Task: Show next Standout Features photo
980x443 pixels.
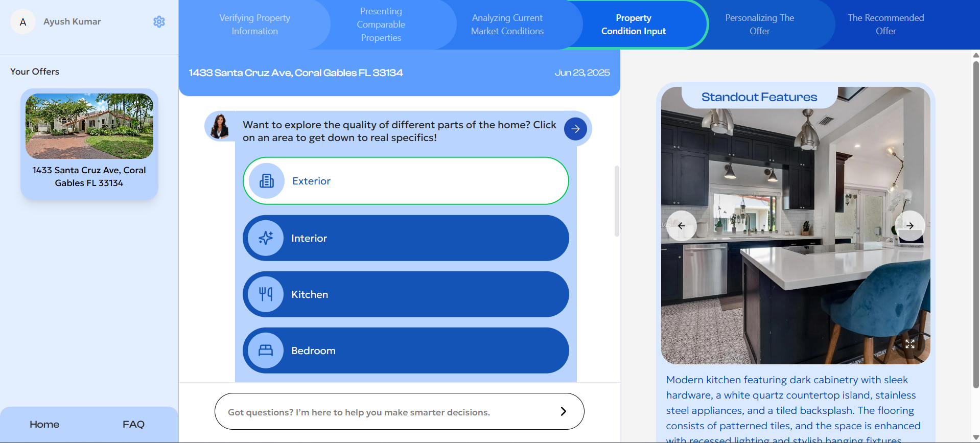Action: click(x=910, y=225)
